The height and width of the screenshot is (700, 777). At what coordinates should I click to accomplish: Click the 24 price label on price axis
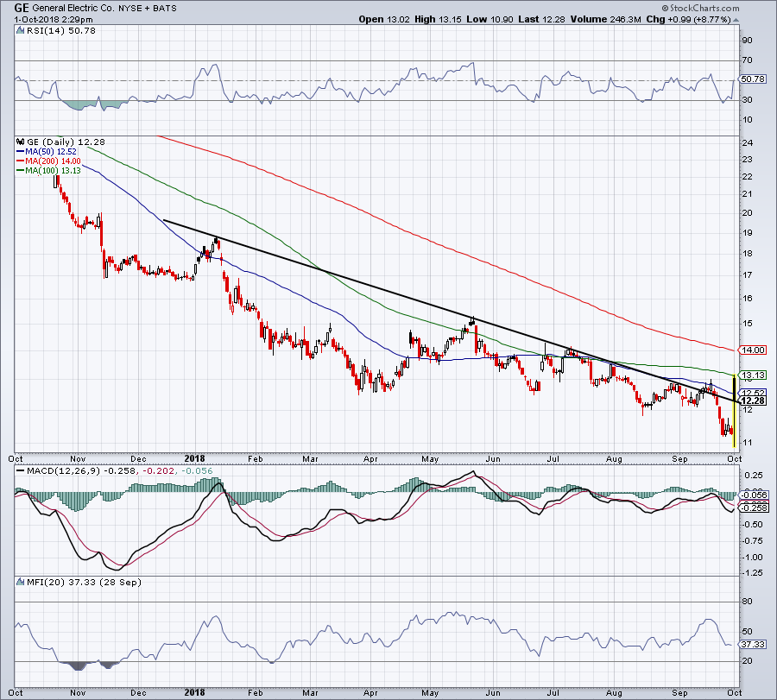[748, 142]
